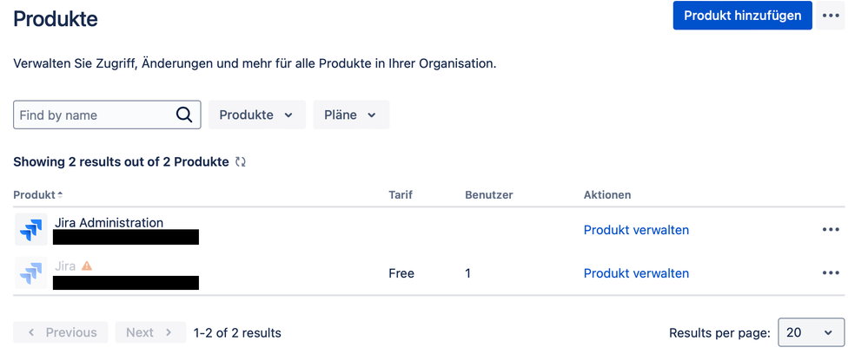Click the Tarif column header
Viewport: 868px width, 354px height.
pos(401,194)
